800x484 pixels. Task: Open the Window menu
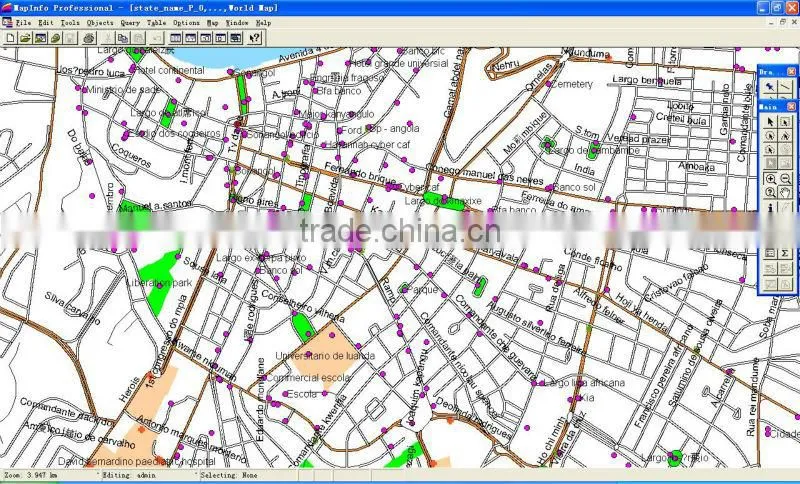(x=237, y=23)
